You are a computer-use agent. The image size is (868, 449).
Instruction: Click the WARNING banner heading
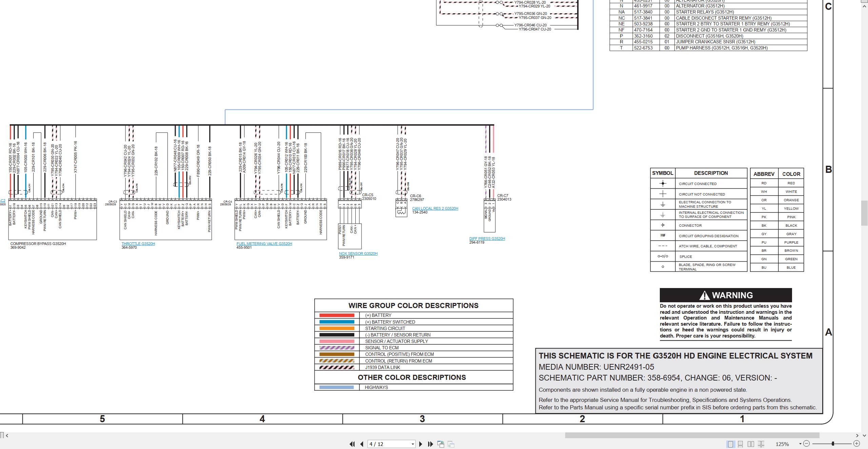[726, 295]
